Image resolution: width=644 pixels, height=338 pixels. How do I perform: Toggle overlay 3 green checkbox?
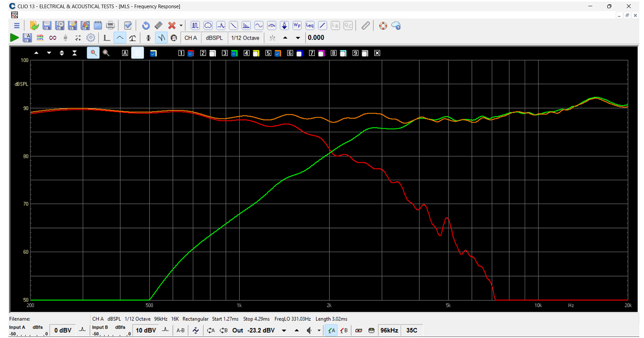[x=233, y=53]
